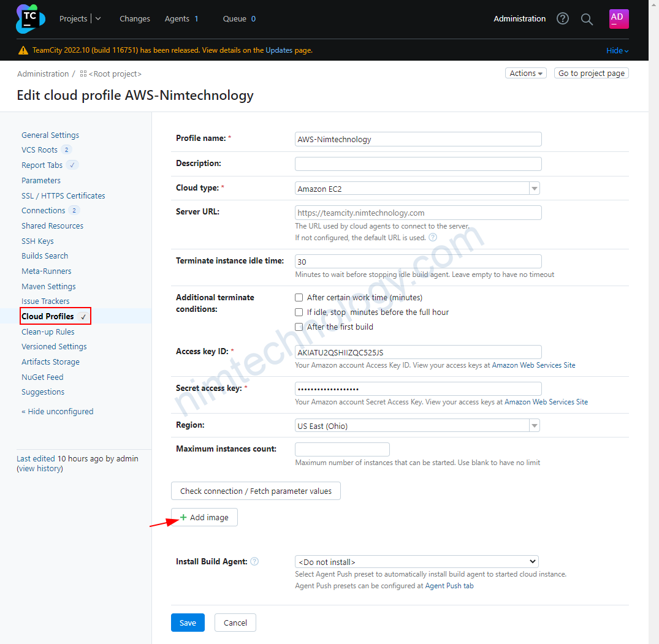Open Connections in sidebar
The height and width of the screenshot is (644, 659).
[44, 210]
